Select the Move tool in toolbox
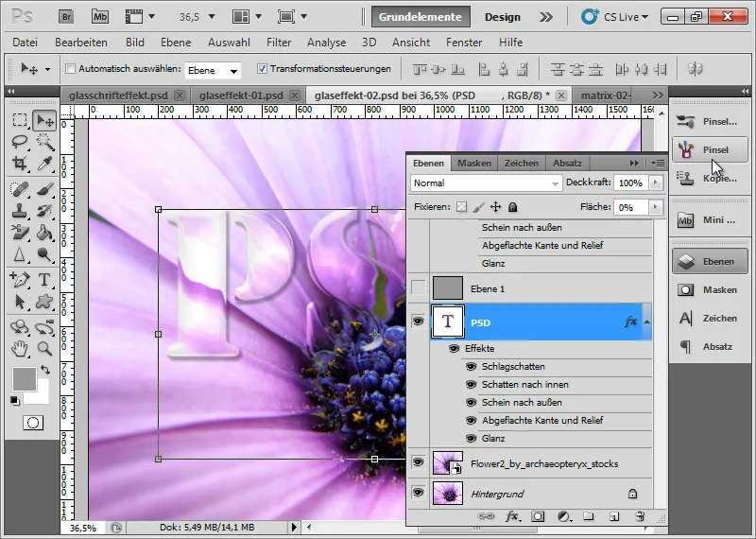 pyautogui.click(x=44, y=120)
